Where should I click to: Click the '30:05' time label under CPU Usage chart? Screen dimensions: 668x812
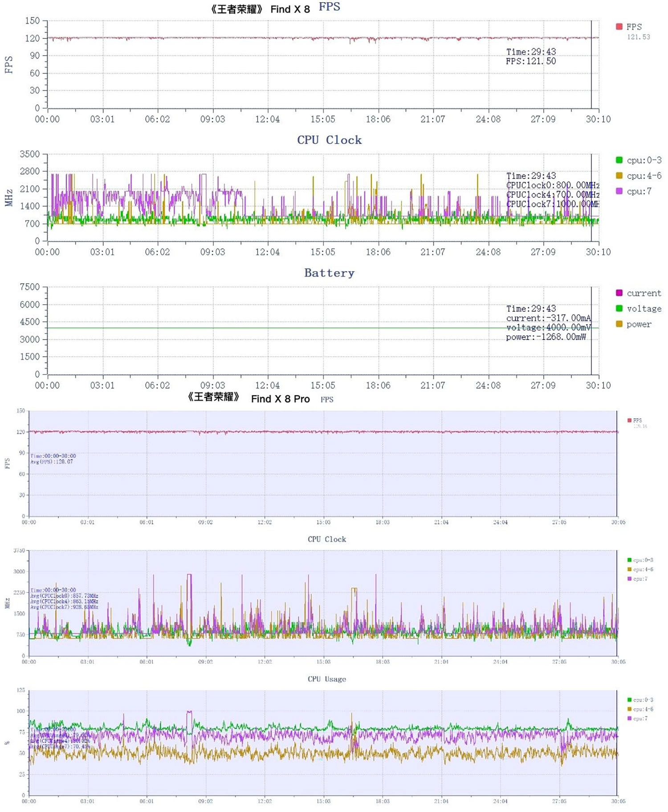[x=618, y=801]
